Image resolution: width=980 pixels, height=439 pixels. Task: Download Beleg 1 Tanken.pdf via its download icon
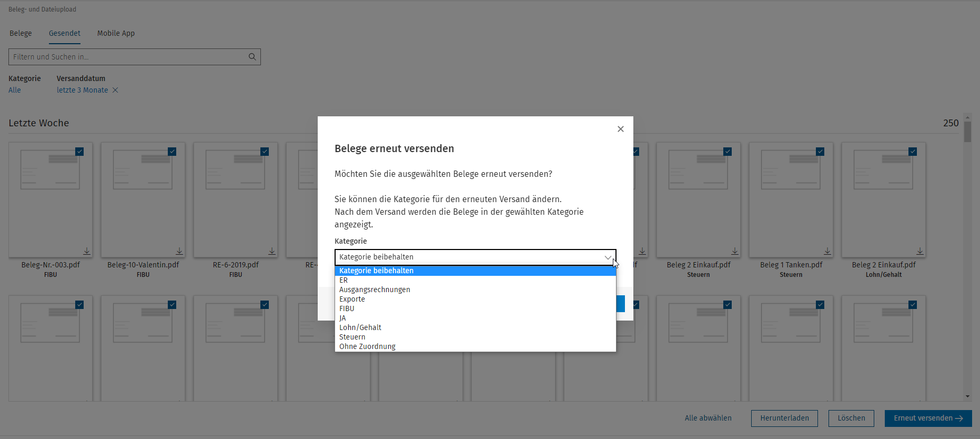point(827,251)
